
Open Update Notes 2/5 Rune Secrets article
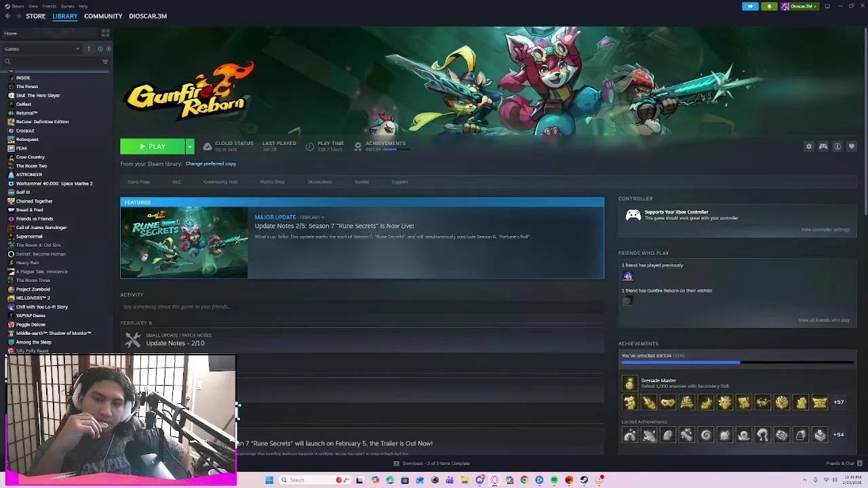(x=334, y=226)
